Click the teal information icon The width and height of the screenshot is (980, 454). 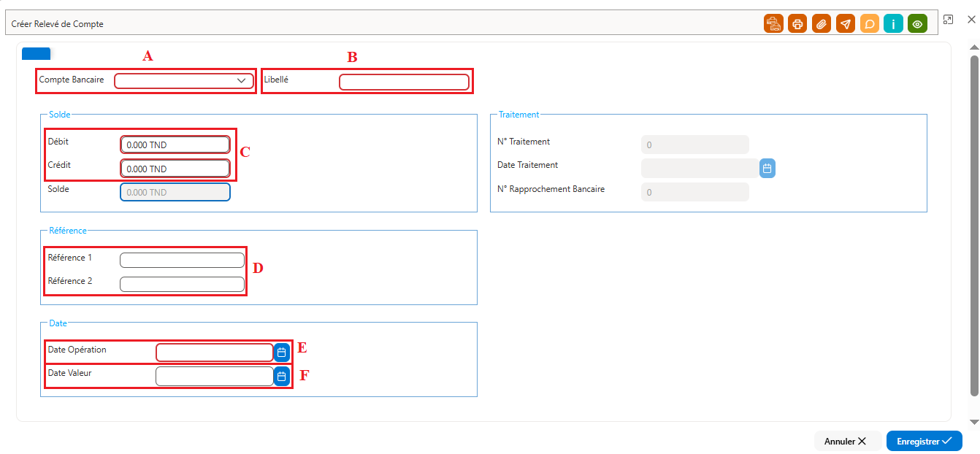894,23
